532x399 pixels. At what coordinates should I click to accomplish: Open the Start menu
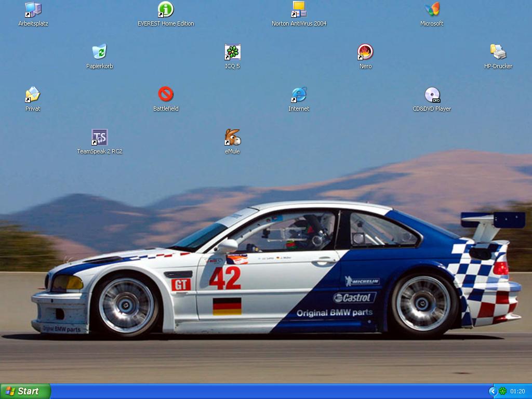coord(25,391)
